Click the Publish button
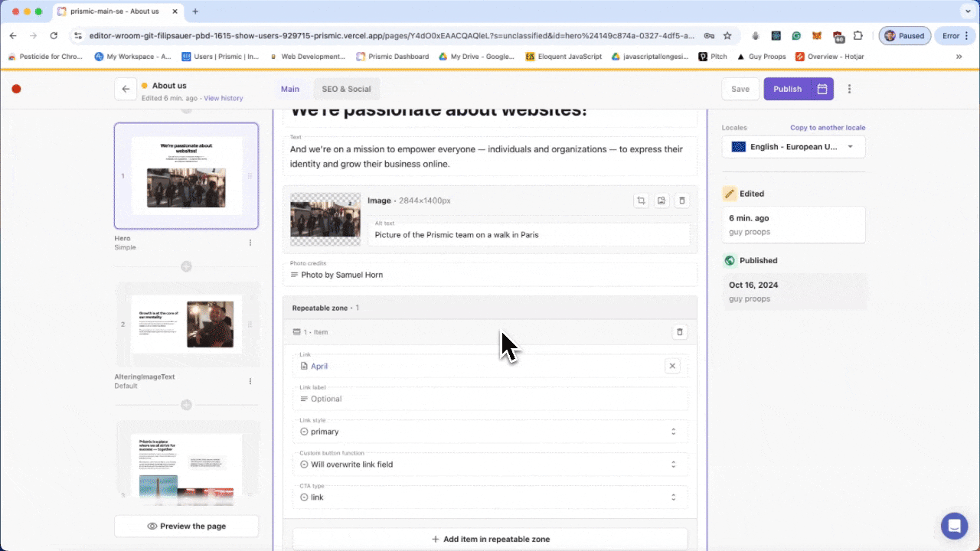This screenshot has width=980, height=551. 787,89
